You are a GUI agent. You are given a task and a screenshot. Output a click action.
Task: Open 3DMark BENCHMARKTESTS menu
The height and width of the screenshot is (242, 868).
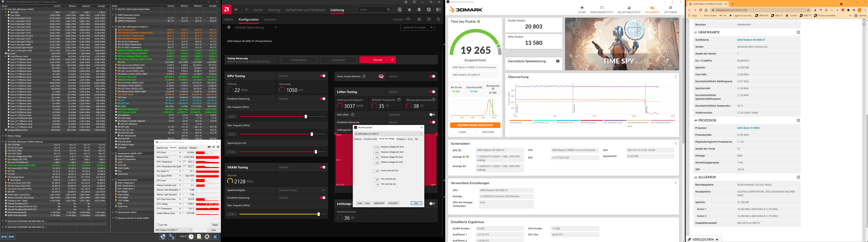[x=602, y=10]
